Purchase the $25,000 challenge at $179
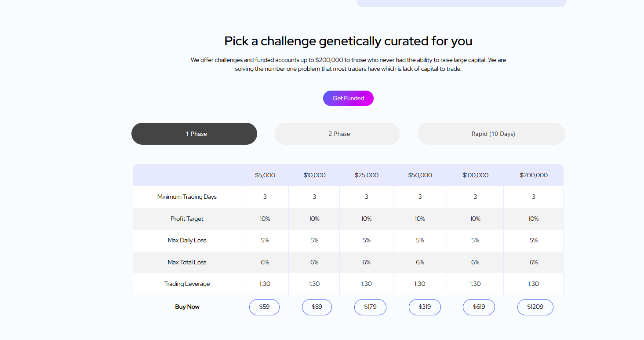Screen dimensions: 644x340 [370, 307]
